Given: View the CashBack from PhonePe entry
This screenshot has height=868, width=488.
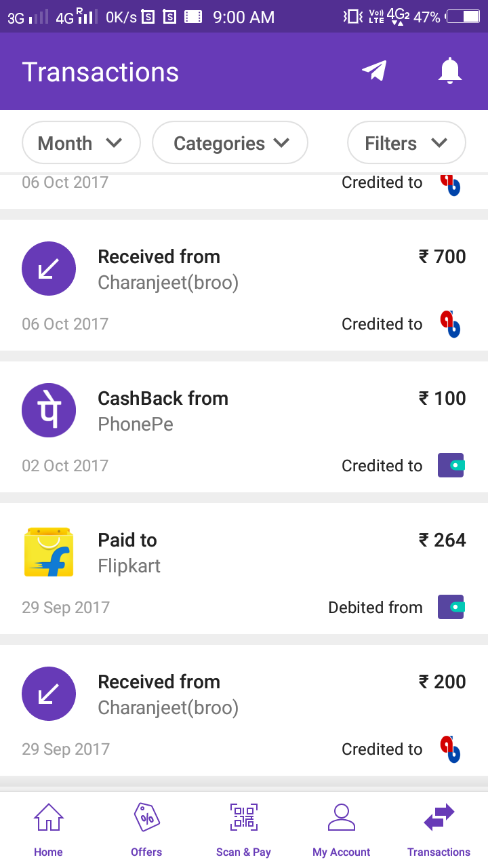Looking at the screenshot, I should [x=244, y=411].
